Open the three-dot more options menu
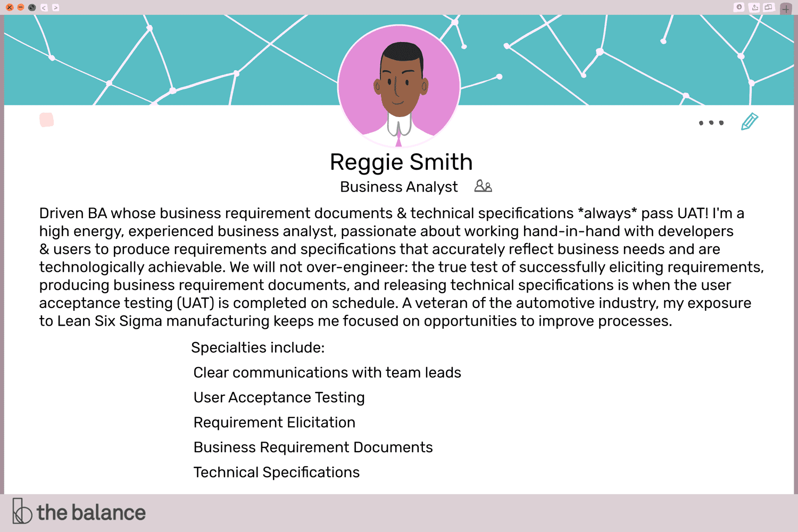This screenshot has height=532, width=798. click(x=711, y=123)
